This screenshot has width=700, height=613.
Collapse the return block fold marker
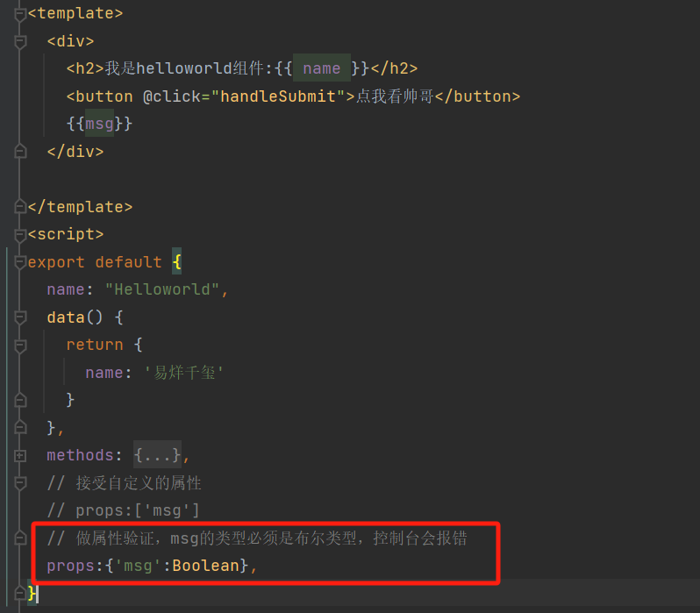click(x=20, y=346)
